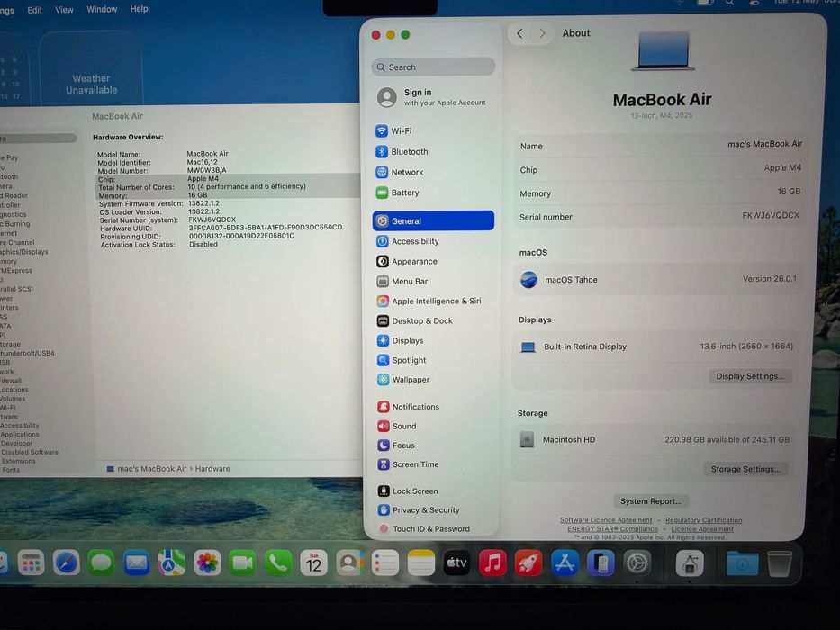Go forward in System Settings
The image size is (840, 630).
pyautogui.click(x=542, y=33)
